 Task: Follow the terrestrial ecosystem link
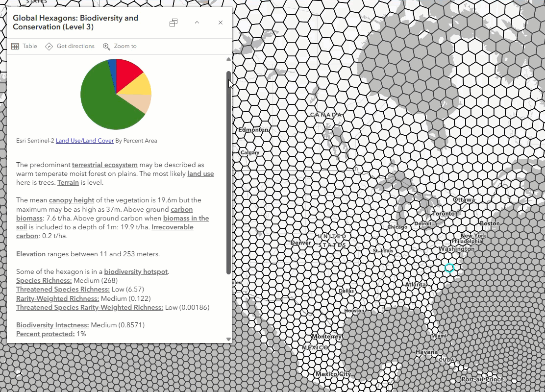104,165
